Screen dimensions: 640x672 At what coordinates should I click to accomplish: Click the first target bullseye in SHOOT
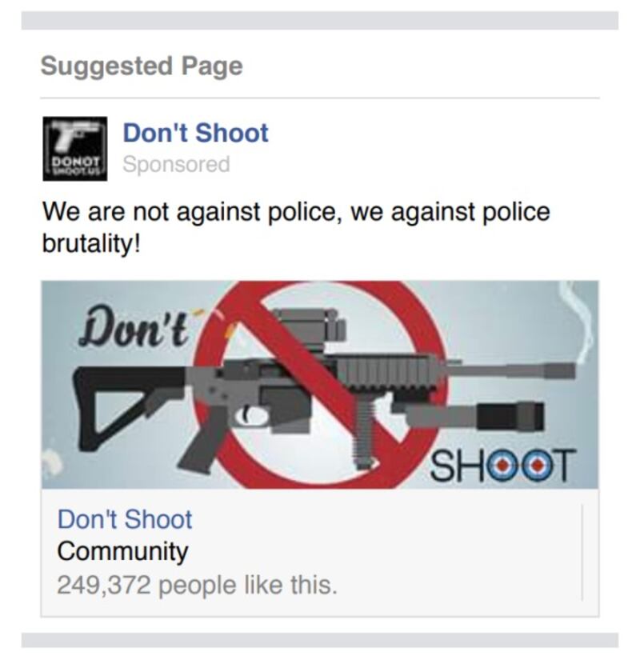coord(506,466)
